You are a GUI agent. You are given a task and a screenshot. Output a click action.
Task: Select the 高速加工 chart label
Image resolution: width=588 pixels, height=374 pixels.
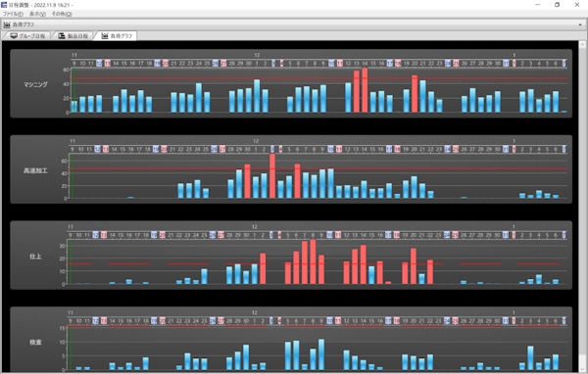click(35, 170)
